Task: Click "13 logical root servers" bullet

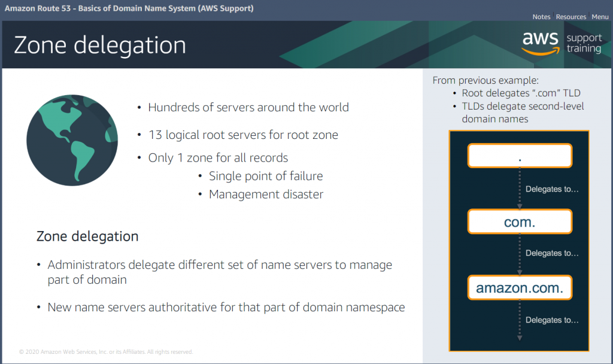Action: click(x=243, y=135)
